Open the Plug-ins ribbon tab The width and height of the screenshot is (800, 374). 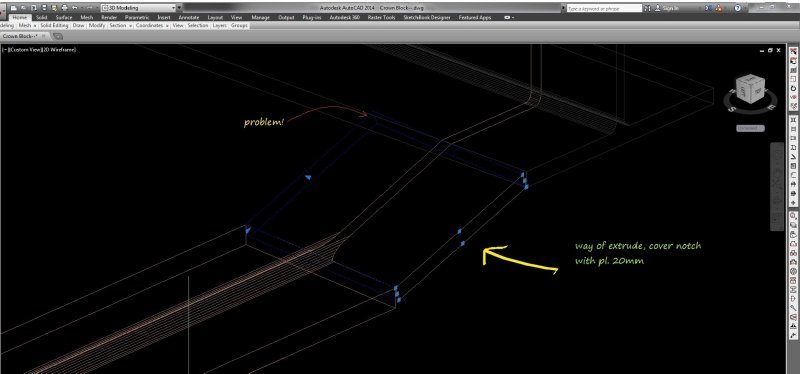(311, 17)
